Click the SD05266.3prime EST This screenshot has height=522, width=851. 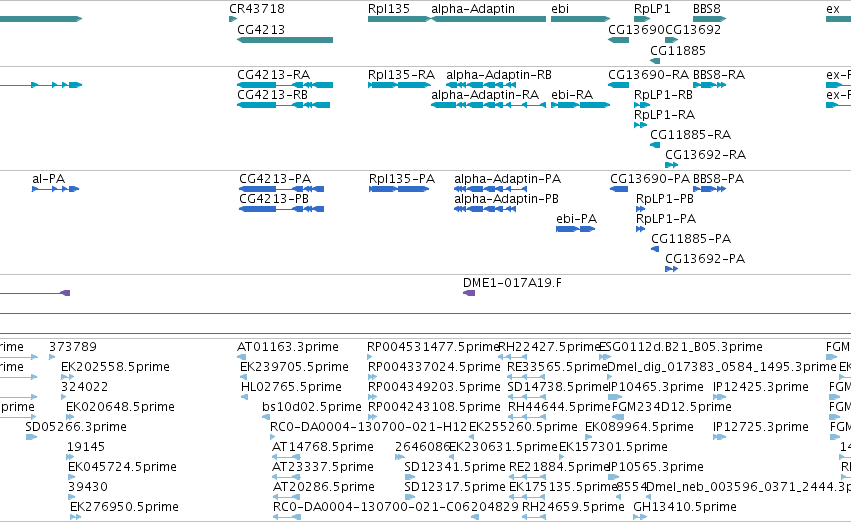[31, 437]
